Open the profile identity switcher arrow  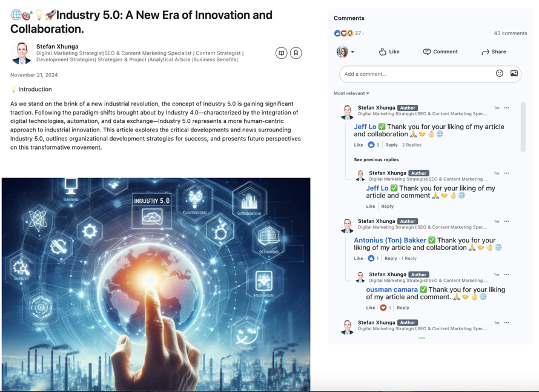pos(352,52)
